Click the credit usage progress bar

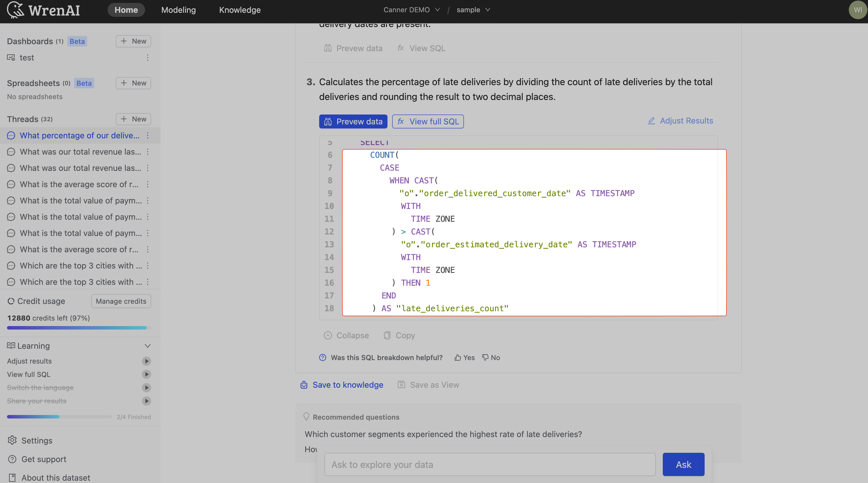[x=79, y=328]
